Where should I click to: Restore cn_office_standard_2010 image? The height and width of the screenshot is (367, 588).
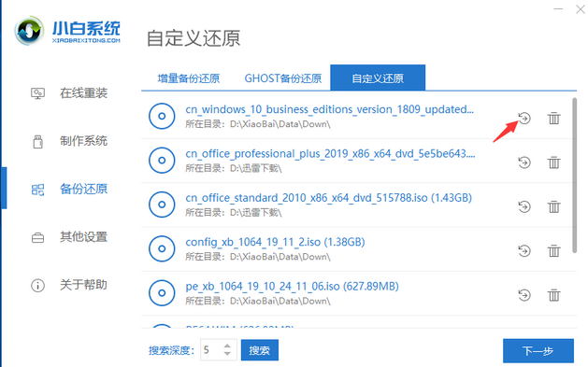click(524, 206)
